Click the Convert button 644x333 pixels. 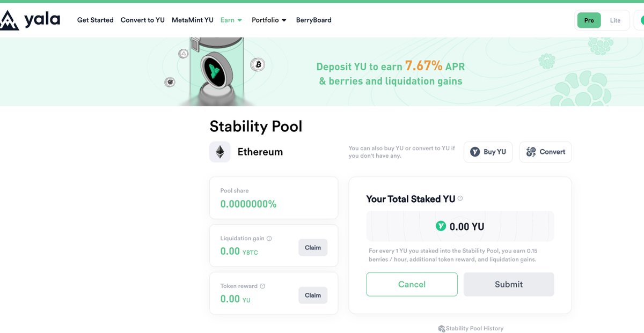pos(546,152)
